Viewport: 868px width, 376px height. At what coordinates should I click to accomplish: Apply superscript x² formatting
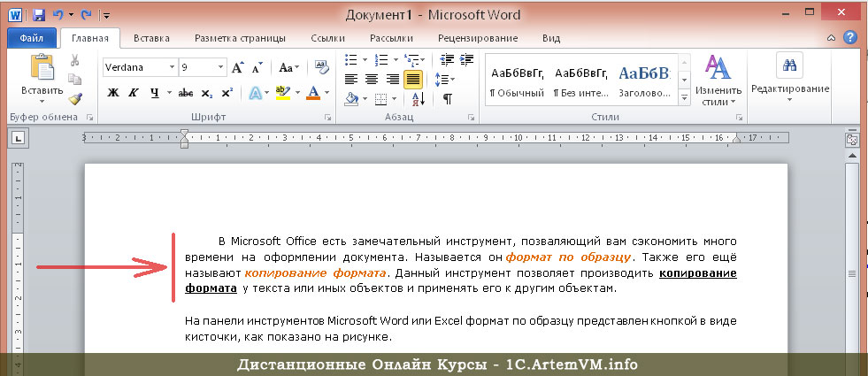tap(227, 93)
